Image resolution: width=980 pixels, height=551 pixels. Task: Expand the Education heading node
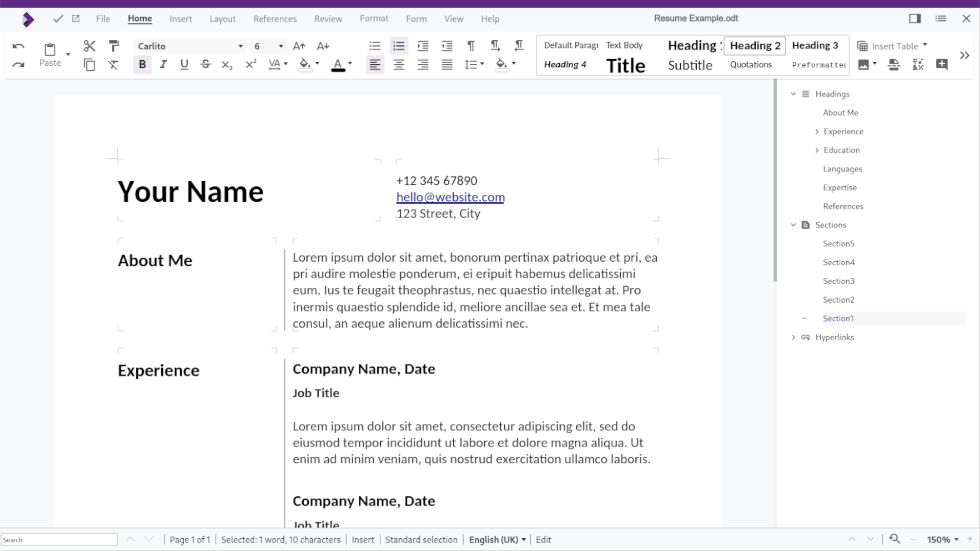[817, 150]
